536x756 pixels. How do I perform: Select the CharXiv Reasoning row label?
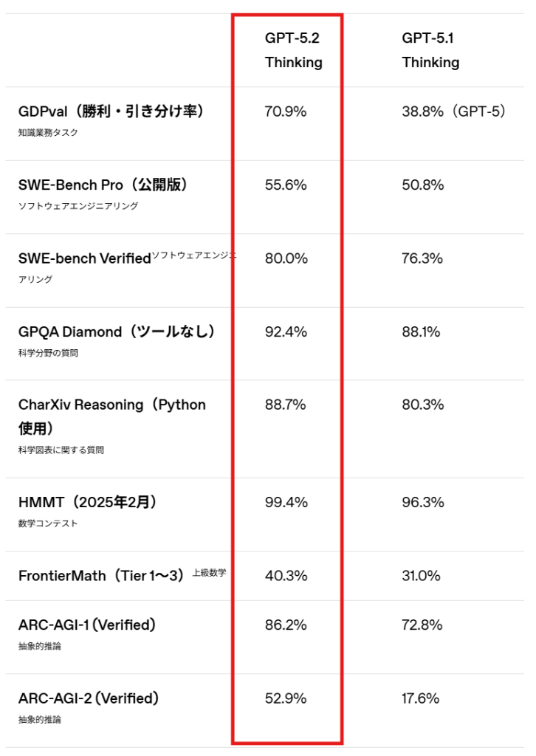coord(111,416)
